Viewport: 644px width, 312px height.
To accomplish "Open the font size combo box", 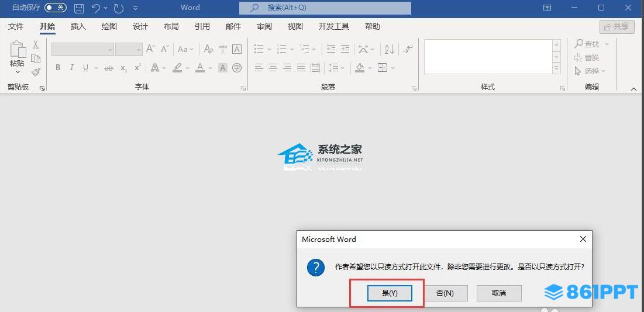I will pyautogui.click(x=129, y=49).
